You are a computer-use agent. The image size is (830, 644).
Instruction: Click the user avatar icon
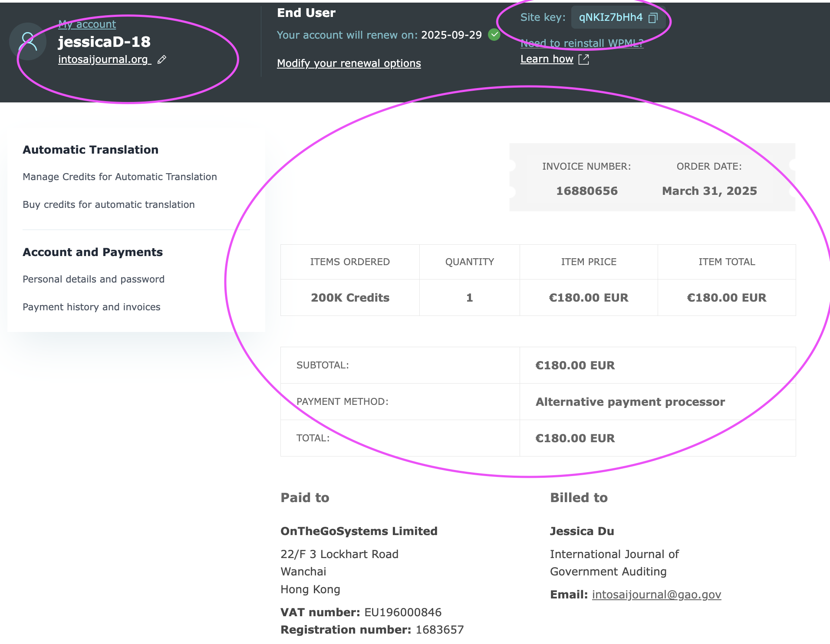28,42
